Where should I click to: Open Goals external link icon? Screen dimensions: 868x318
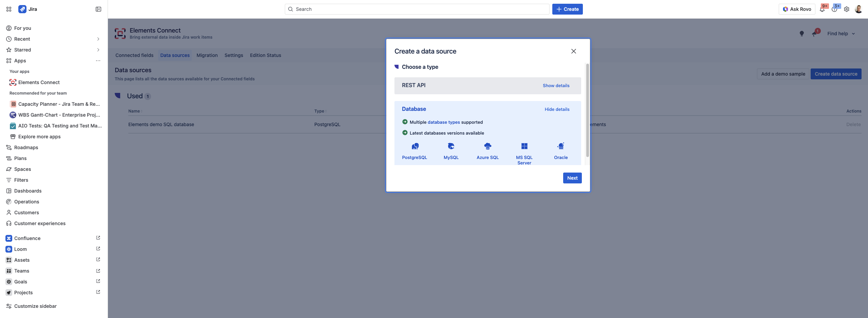pos(98,281)
